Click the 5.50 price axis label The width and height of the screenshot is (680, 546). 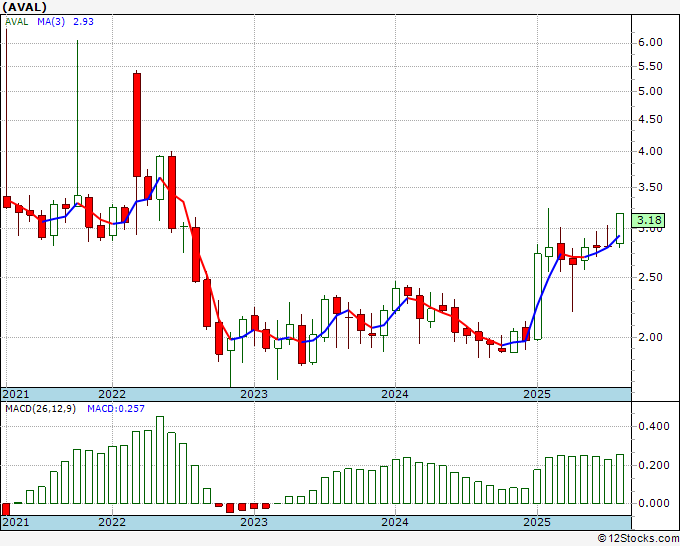(650, 66)
